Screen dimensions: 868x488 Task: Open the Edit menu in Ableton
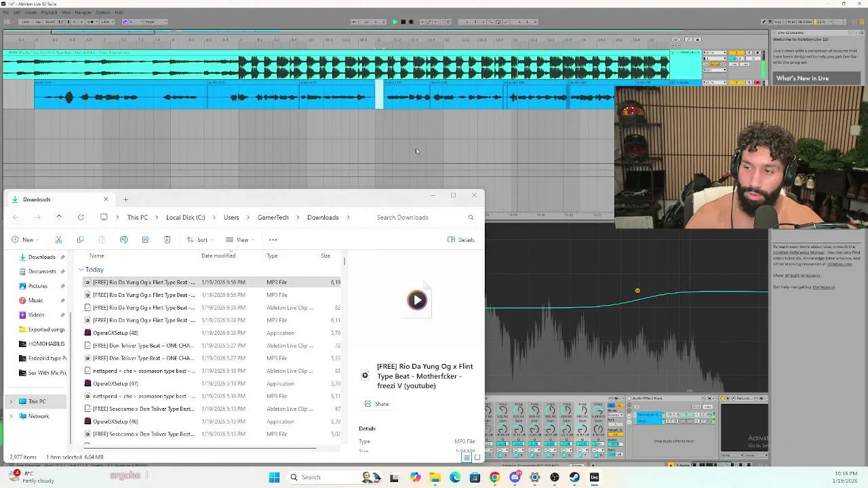click(17, 12)
